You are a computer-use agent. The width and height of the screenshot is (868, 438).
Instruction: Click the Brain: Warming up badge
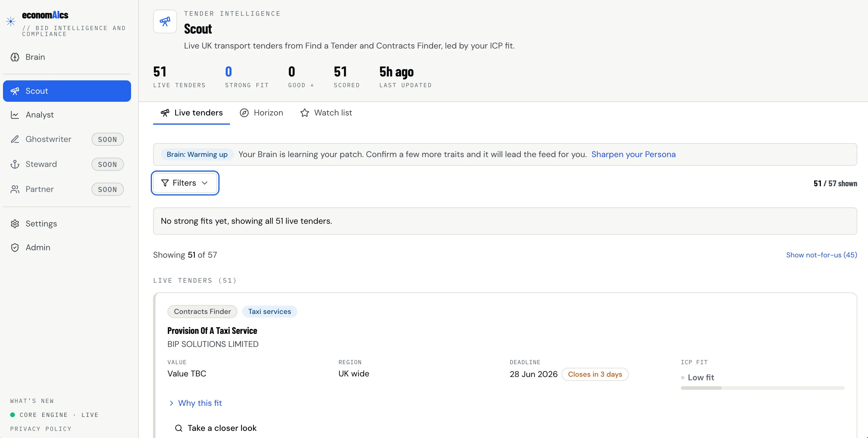pyautogui.click(x=197, y=154)
